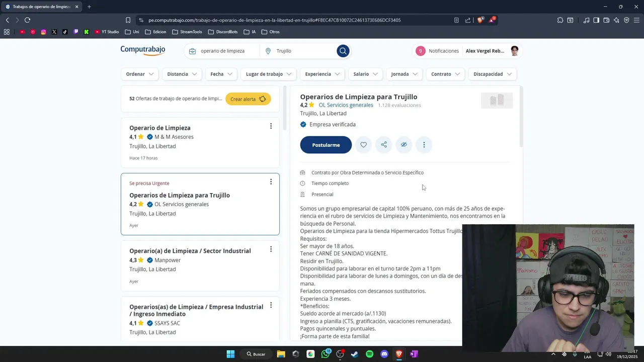Image resolution: width=644 pixels, height=362 pixels.
Task: Click the Postularme button
Action: (x=326, y=145)
